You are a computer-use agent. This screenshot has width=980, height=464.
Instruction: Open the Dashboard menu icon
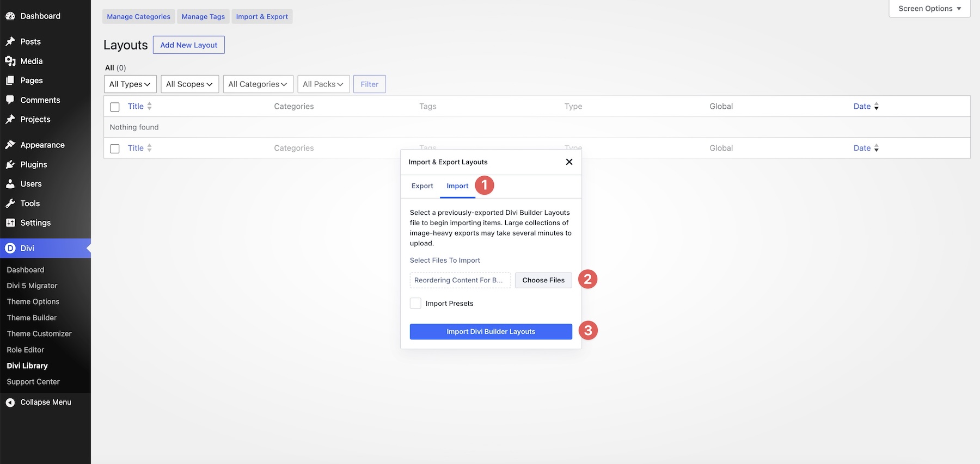click(10, 16)
